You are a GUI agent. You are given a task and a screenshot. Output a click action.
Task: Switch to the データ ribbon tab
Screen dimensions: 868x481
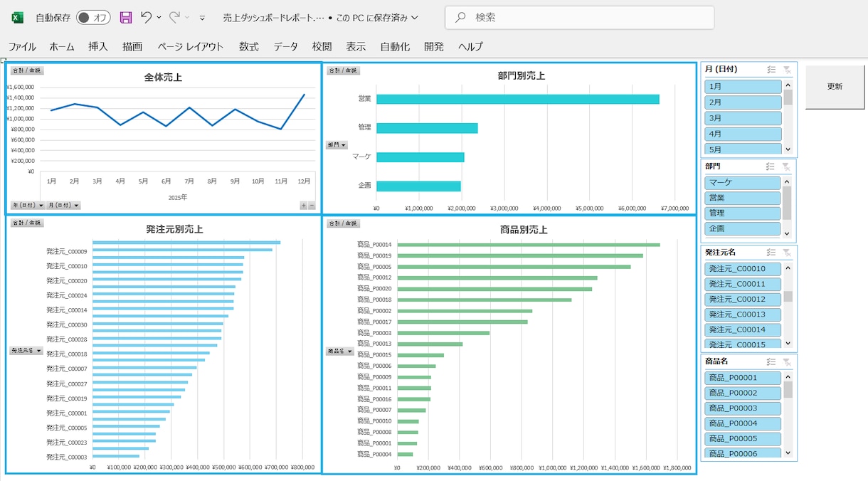coord(285,47)
